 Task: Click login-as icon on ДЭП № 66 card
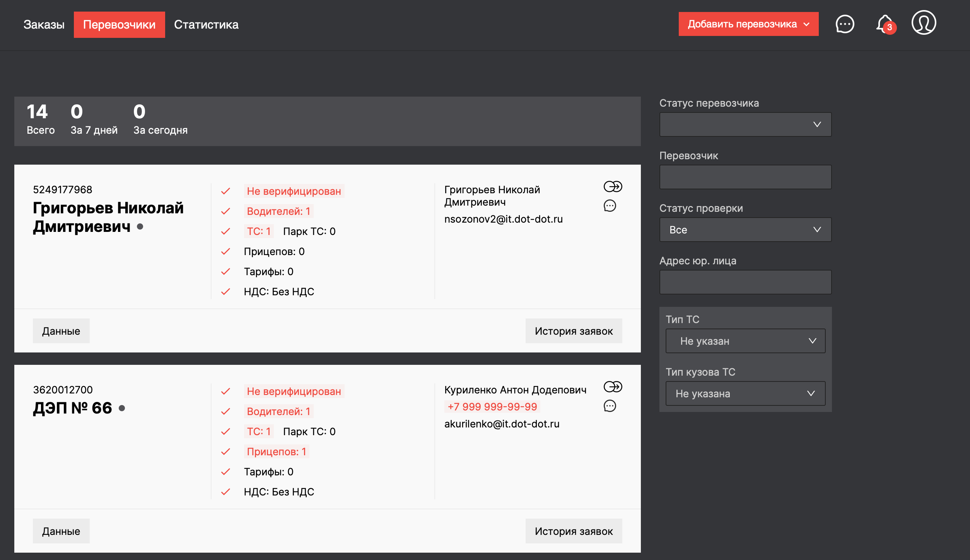coord(613,387)
